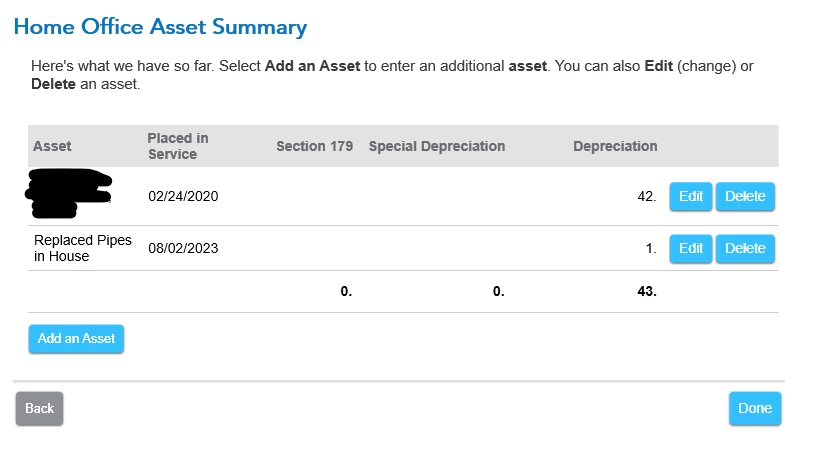Viewport: 825px width, 470px height.
Task: Click the blacked-out asset name
Action: pyautogui.click(x=68, y=193)
